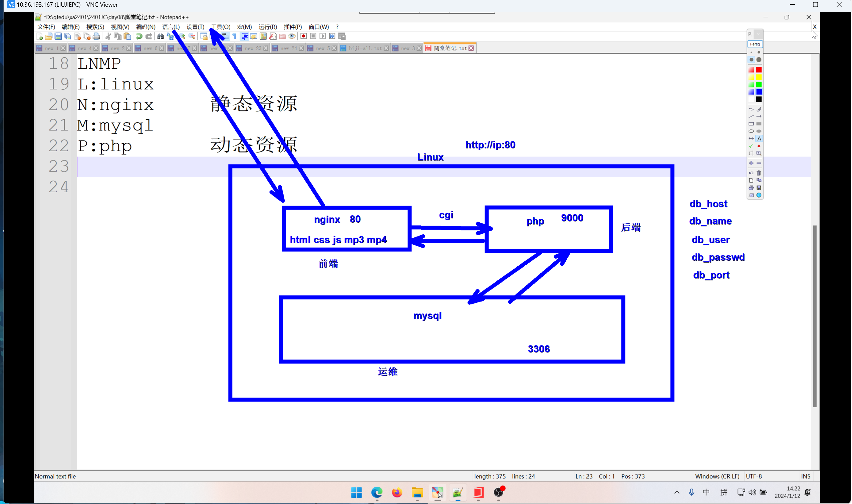Close the 随堂笔记.txt tab
Viewport: 852px width, 504px height.
(471, 48)
